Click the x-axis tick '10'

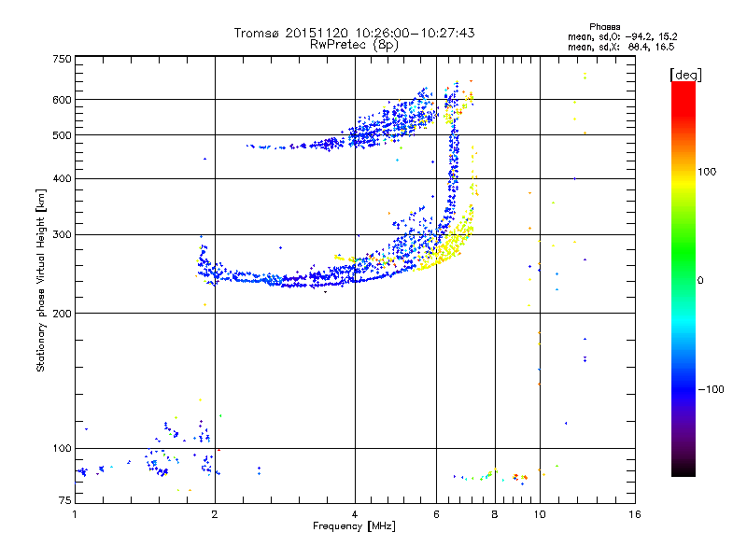(540, 514)
